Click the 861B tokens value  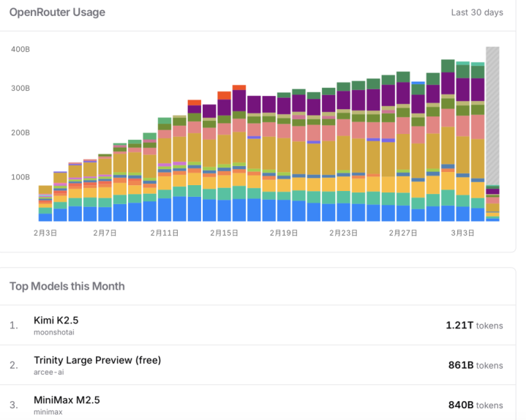pos(476,365)
